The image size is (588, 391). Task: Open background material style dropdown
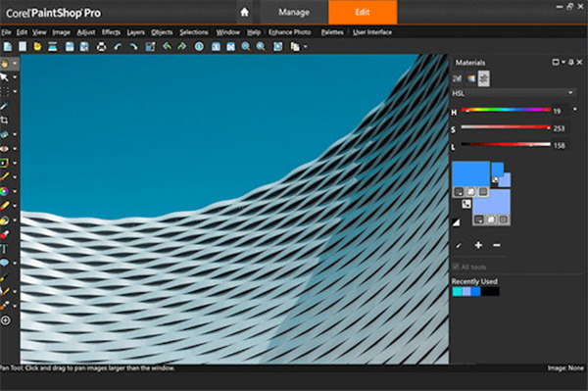click(478, 220)
